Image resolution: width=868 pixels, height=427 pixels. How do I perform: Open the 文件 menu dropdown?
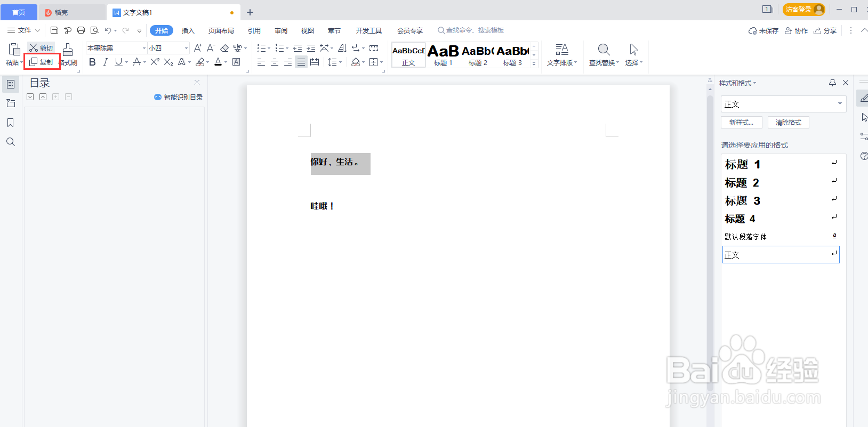[x=24, y=30]
